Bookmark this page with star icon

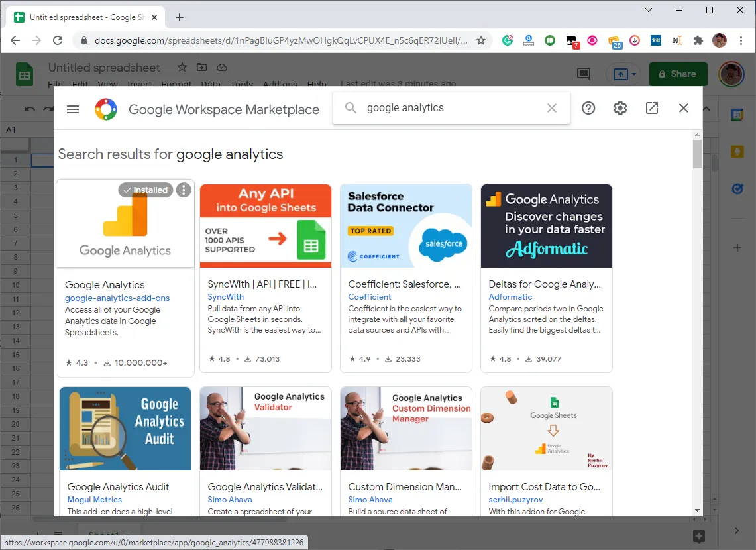[x=480, y=40]
